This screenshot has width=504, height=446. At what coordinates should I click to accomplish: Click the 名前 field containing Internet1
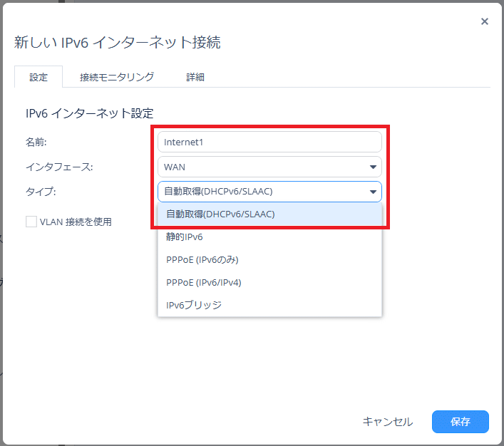coord(269,142)
